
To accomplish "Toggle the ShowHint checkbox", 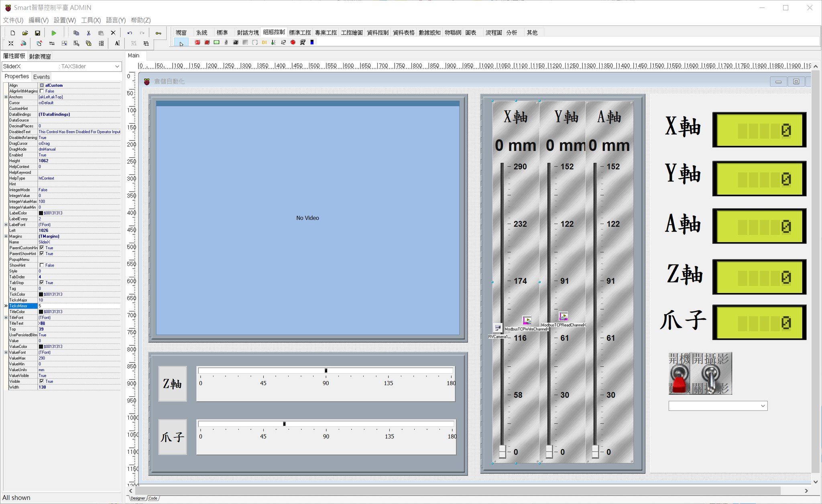I will pos(42,265).
